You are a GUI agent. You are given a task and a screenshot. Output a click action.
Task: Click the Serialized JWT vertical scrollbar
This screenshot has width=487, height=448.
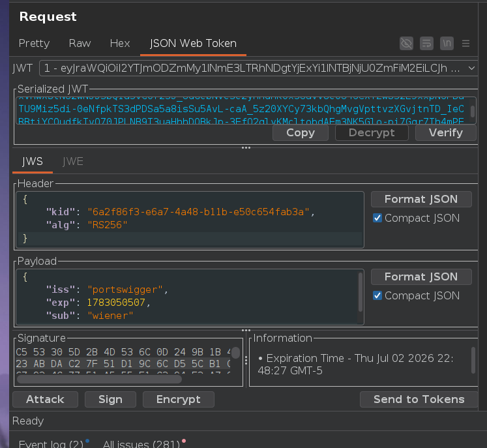tap(473, 110)
